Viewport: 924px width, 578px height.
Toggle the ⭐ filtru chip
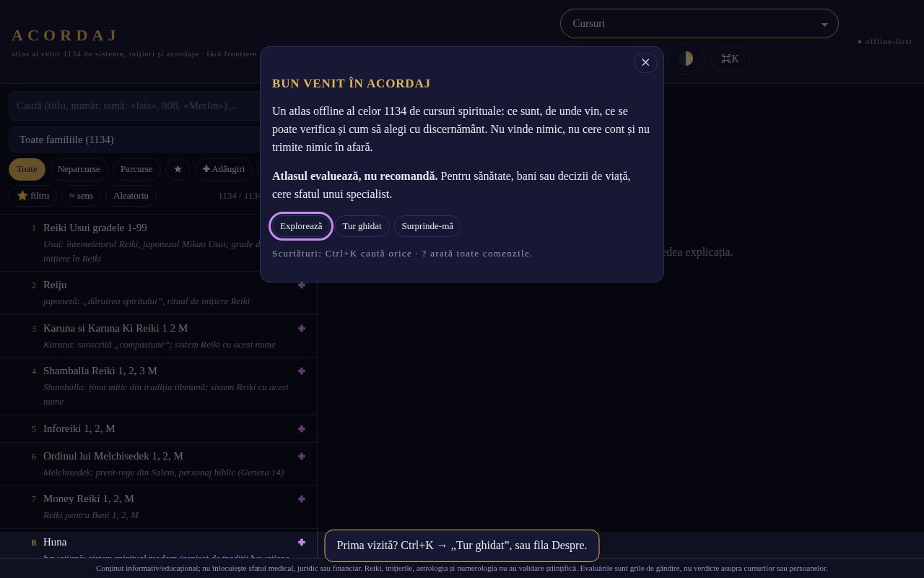[33, 196]
